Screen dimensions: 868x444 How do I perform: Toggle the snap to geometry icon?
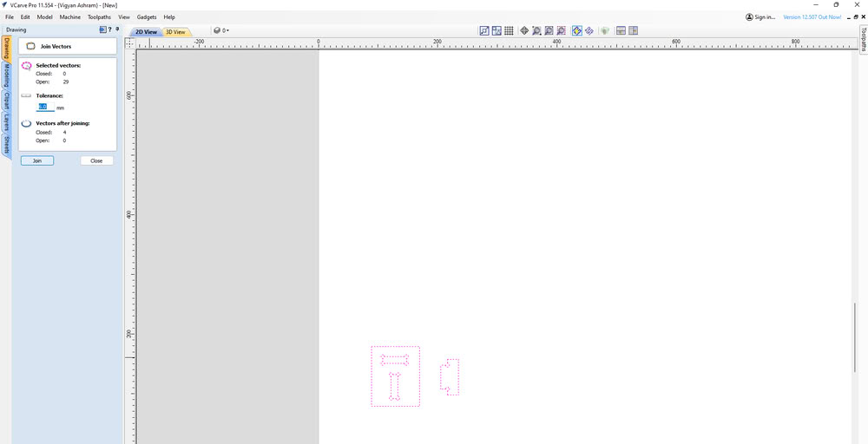click(x=484, y=31)
